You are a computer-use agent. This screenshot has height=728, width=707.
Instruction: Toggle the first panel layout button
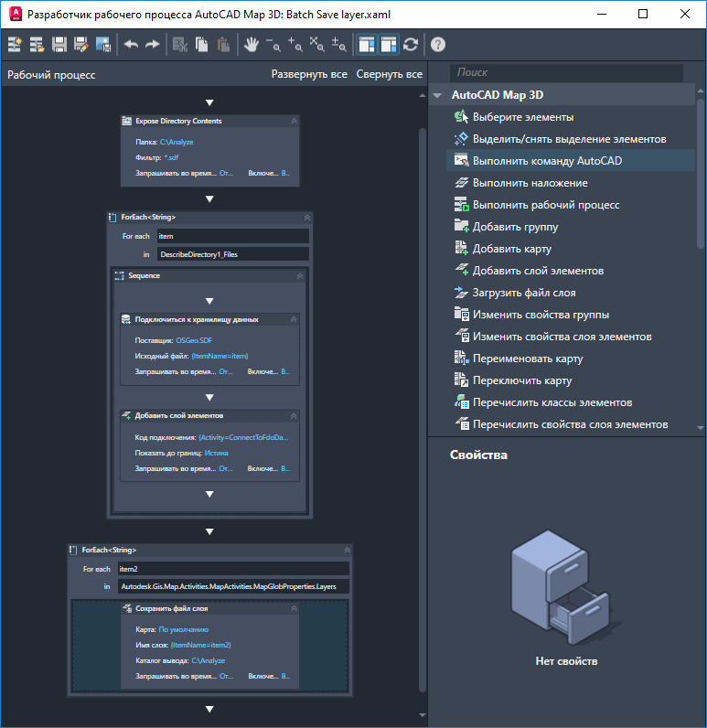click(367, 45)
